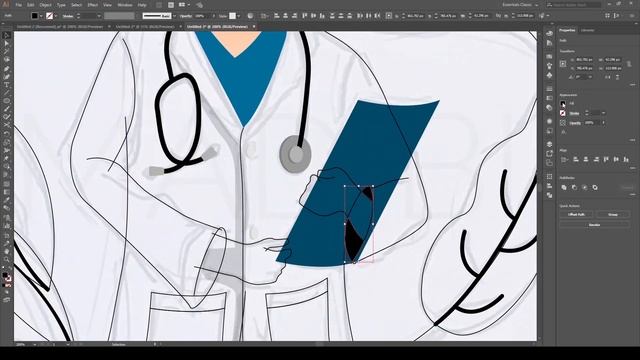Viewport: 640px width, 360px height.
Task: Open more options in the Transform section
Action: click(x=632, y=84)
